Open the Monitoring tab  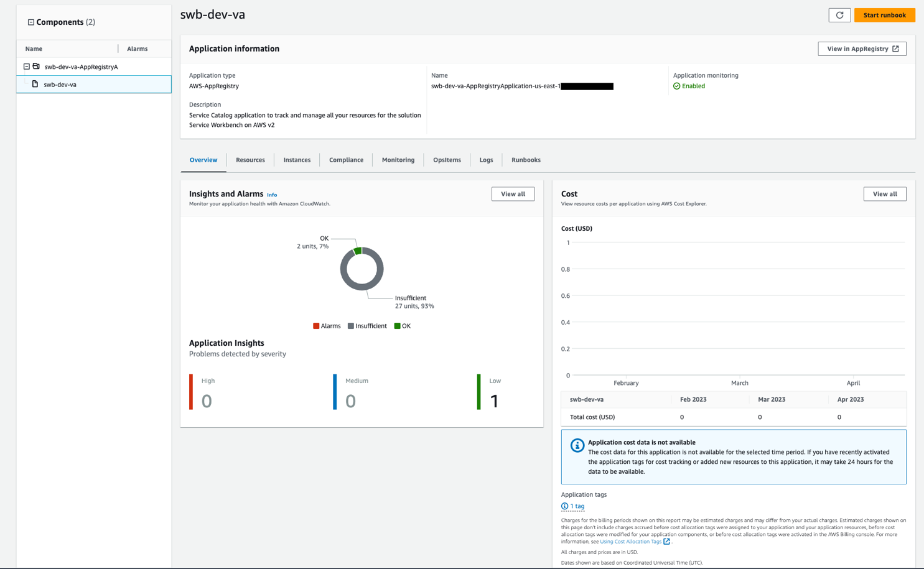point(398,160)
